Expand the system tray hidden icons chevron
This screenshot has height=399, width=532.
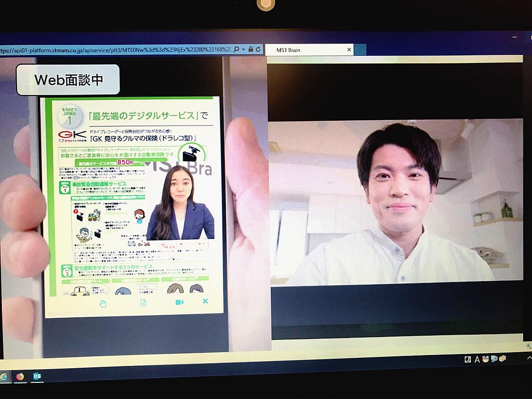[529, 359]
